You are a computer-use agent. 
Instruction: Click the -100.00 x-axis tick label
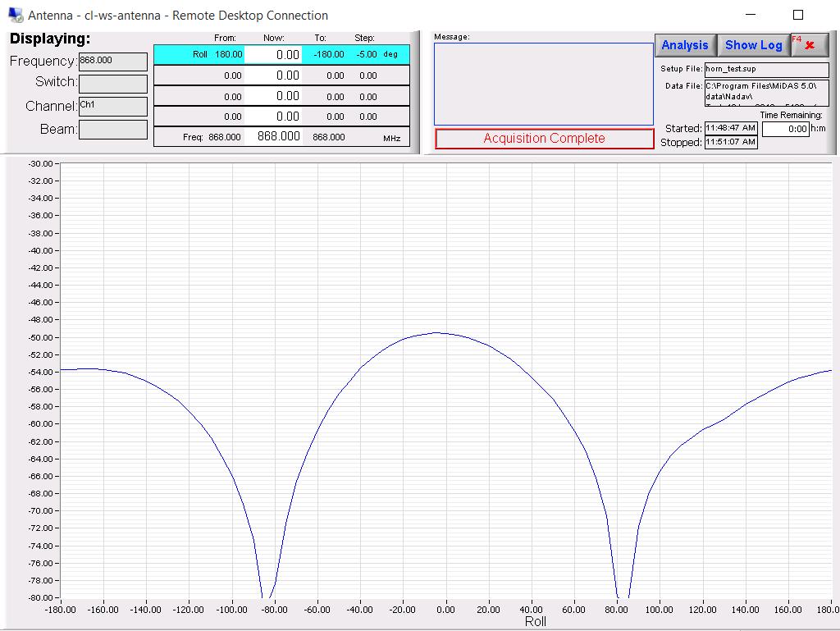coord(231,610)
